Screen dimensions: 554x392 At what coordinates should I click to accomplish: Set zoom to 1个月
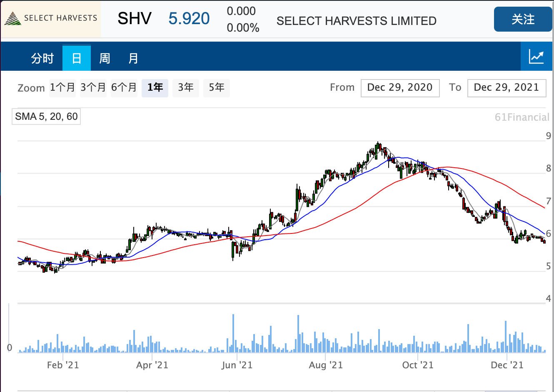click(x=62, y=88)
